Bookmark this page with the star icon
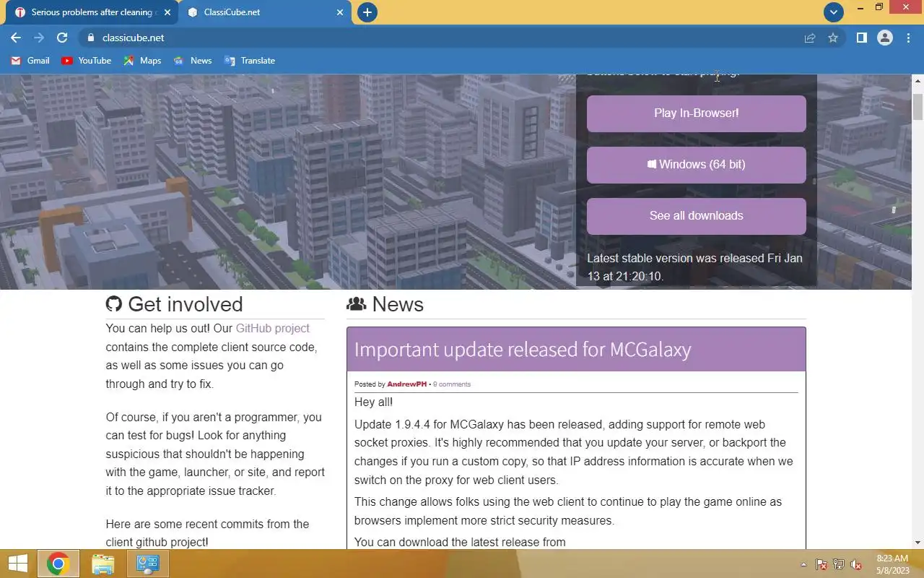Screen dimensions: 924x578 point(833,38)
